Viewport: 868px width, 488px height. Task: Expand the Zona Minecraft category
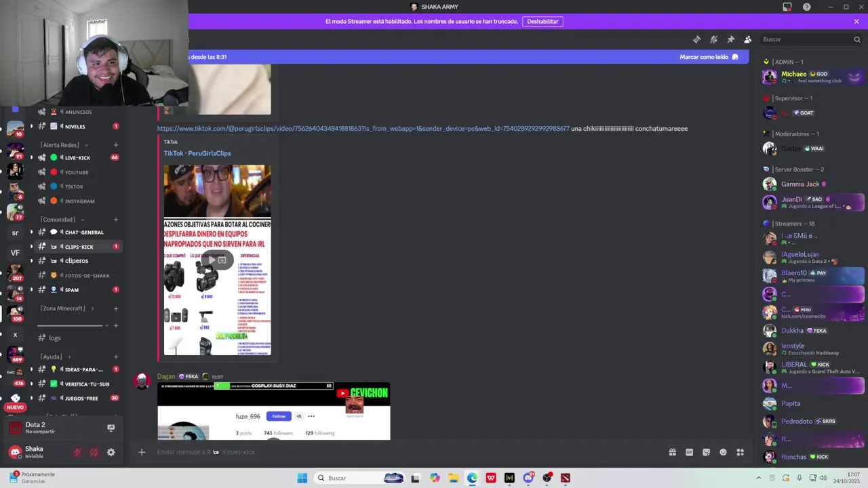[x=66, y=308]
